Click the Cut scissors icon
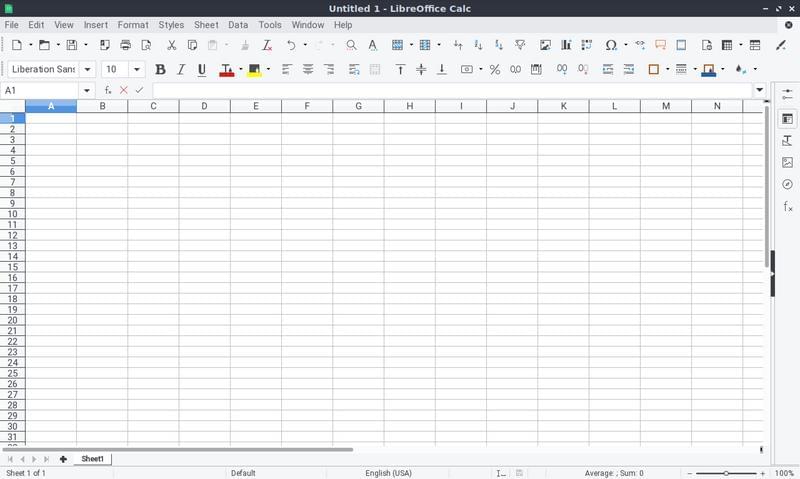This screenshot has width=800, height=479. [x=171, y=45]
